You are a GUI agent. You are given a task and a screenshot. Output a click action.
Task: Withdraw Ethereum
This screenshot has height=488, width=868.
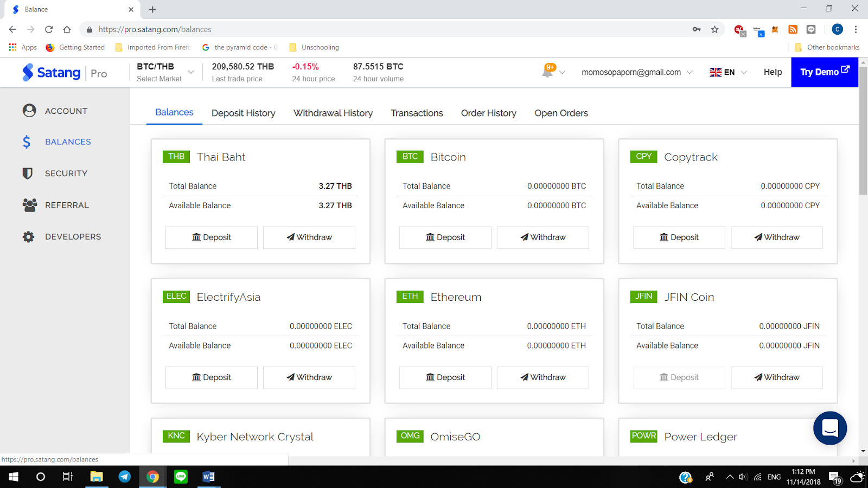543,377
